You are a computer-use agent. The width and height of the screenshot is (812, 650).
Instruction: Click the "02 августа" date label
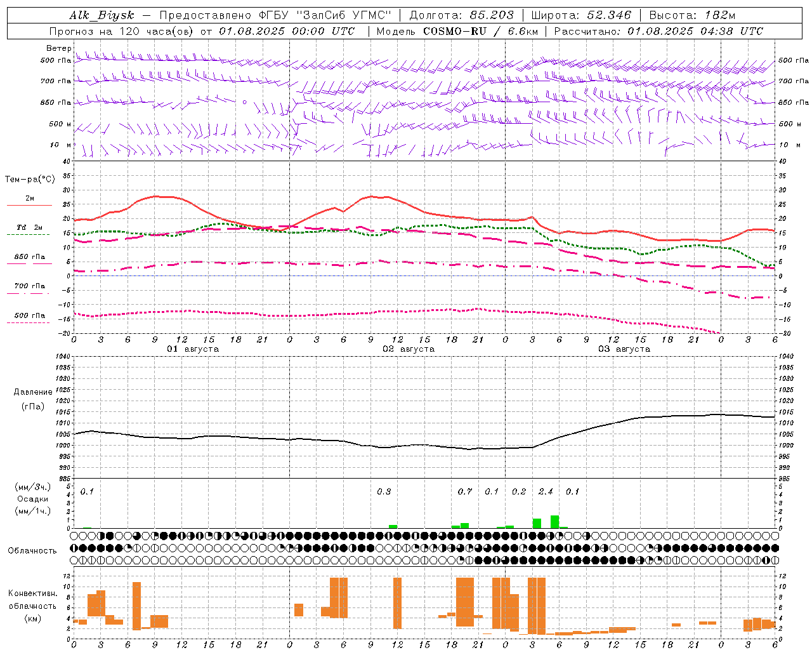point(409,349)
